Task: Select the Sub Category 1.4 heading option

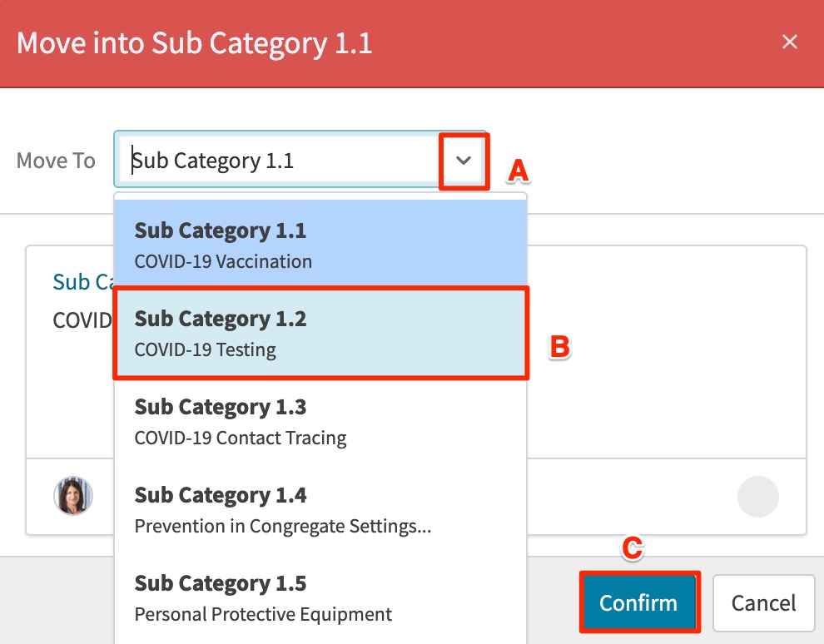Action: pos(221,495)
